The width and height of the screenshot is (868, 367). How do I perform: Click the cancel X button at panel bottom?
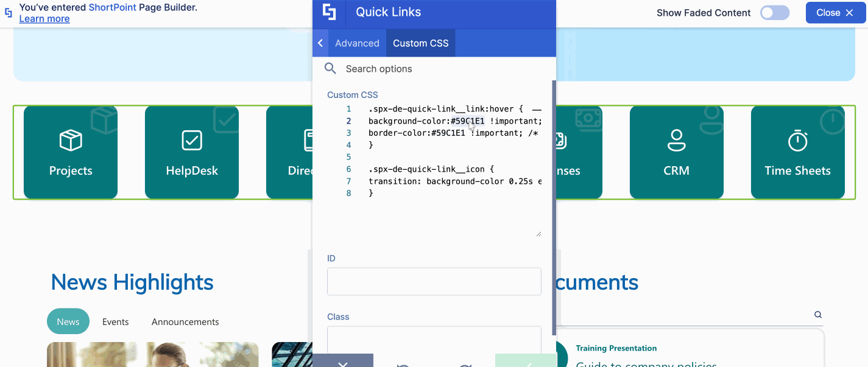coord(343,362)
